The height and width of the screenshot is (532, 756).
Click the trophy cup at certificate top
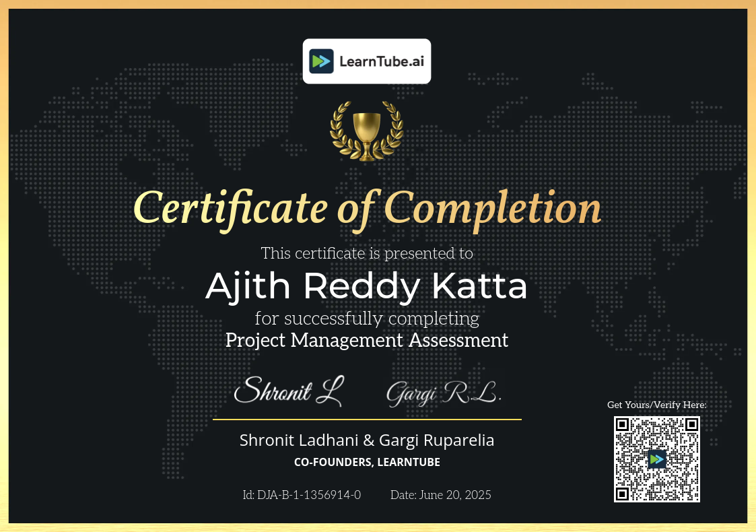[x=367, y=128]
